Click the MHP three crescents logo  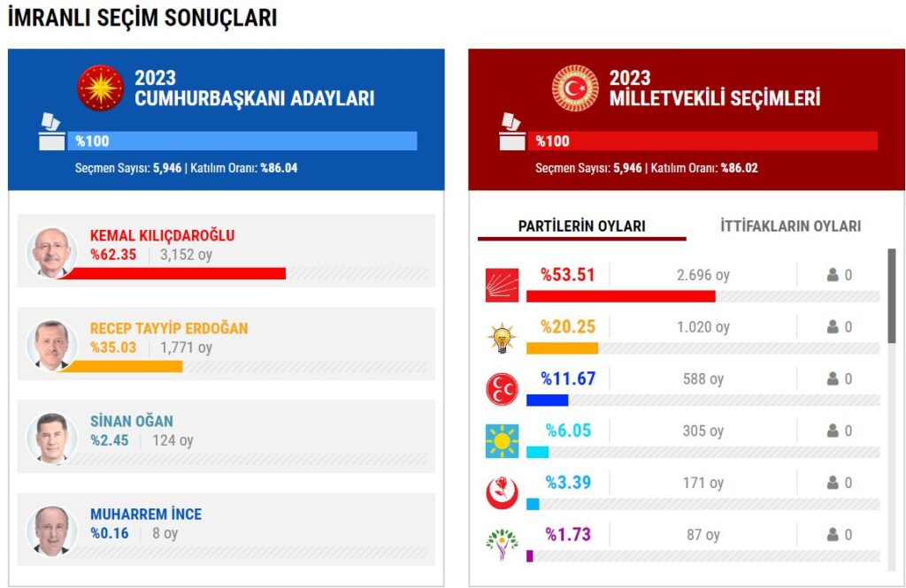[502, 389]
